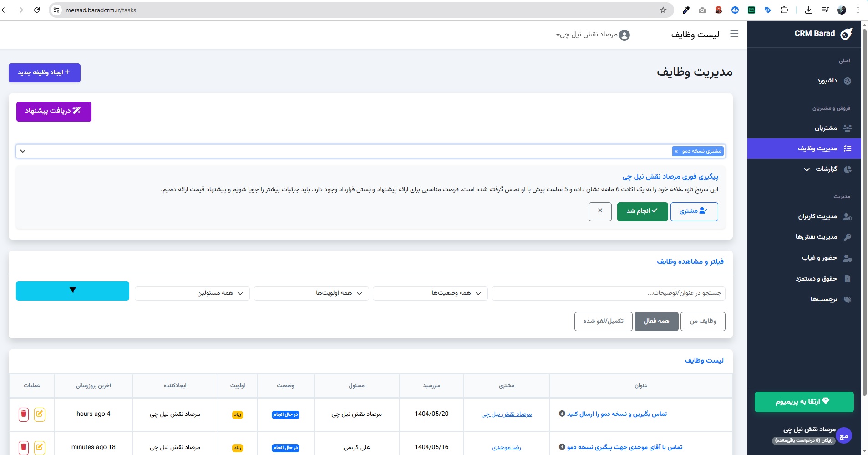
Task: Toggle the وظایف من filter
Action: [x=703, y=321]
